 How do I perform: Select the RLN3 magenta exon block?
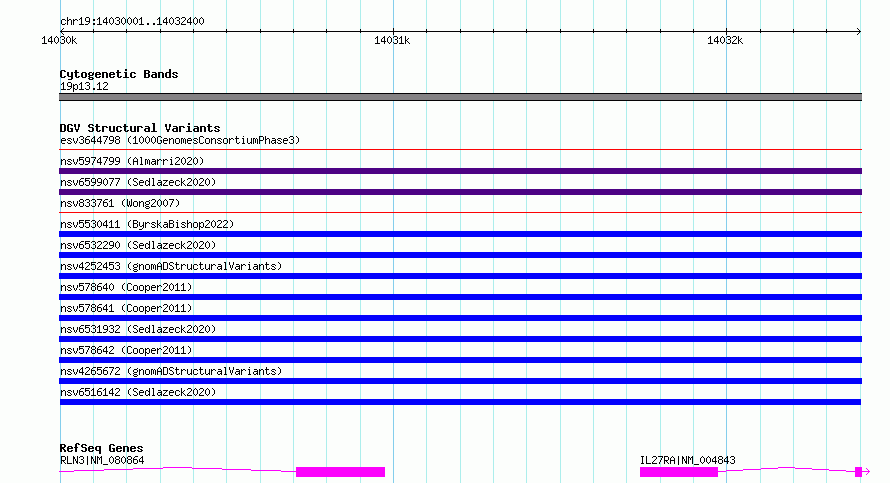pos(341,472)
